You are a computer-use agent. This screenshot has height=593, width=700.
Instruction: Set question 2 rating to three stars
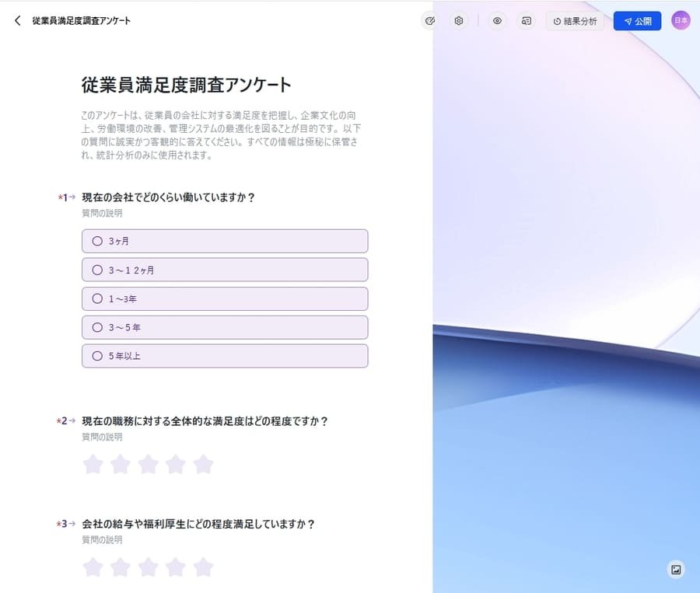coord(148,464)
